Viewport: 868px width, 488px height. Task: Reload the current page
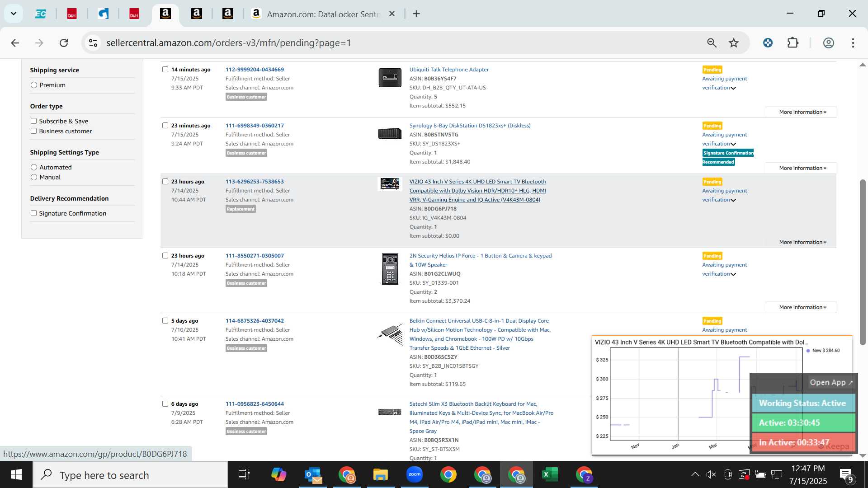pos(64,43)
